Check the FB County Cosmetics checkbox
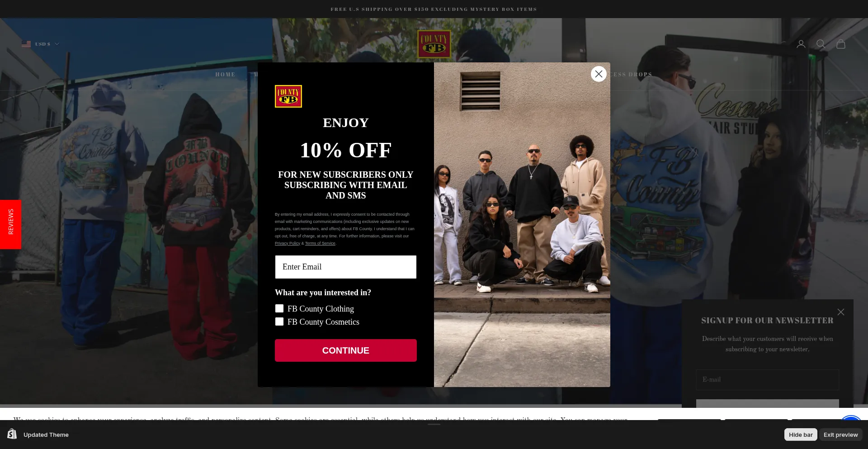868x449 pixels. [279, 321]
